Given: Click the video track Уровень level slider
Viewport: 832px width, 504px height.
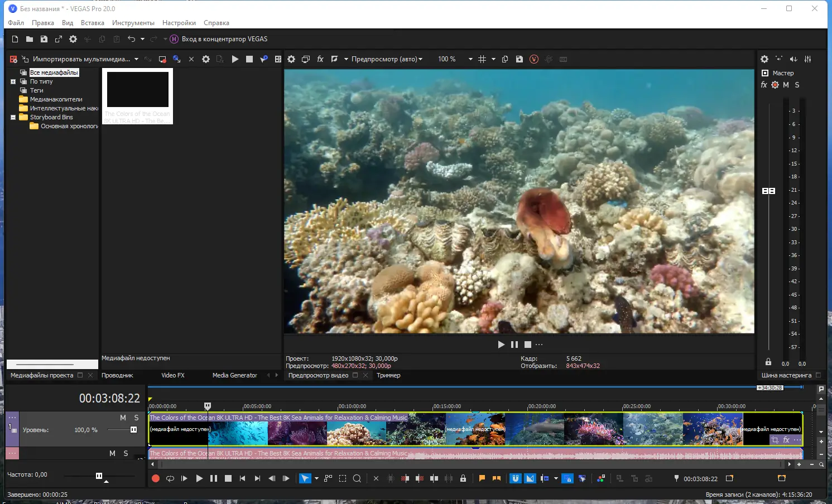Looking at the screenshot, I should point(133,430).
